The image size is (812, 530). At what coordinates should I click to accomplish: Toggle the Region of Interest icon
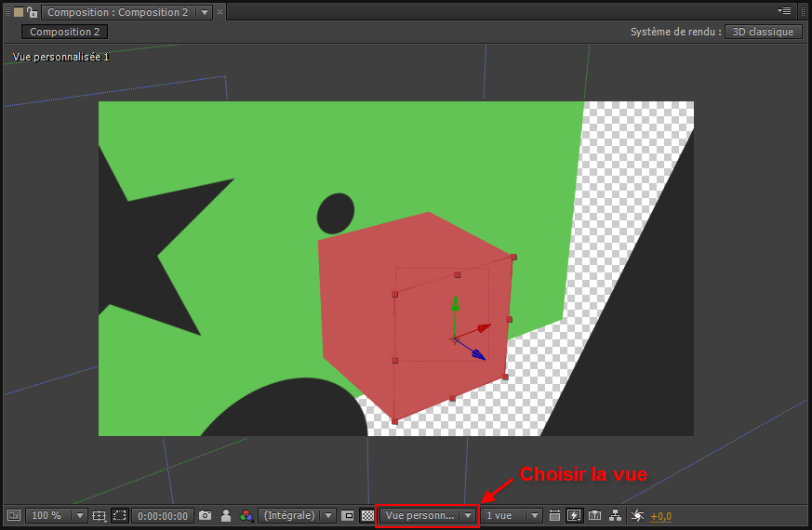tap(348, 515)
